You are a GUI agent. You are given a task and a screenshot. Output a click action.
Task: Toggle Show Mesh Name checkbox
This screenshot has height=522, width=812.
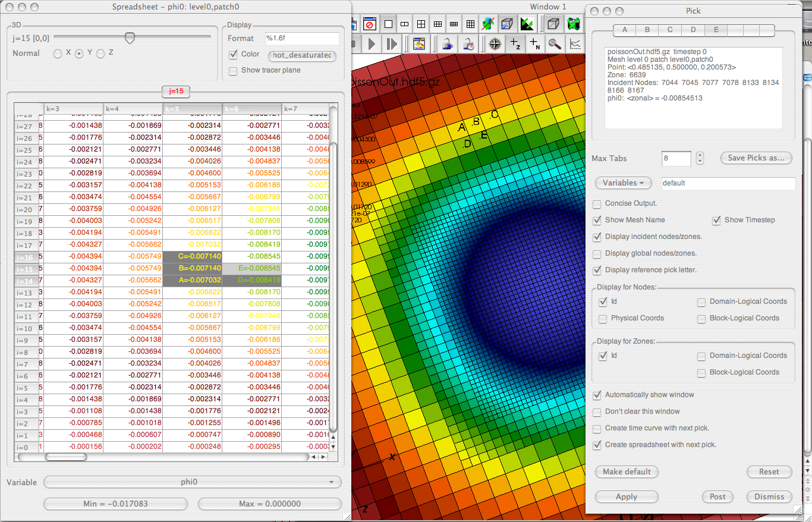597,221
